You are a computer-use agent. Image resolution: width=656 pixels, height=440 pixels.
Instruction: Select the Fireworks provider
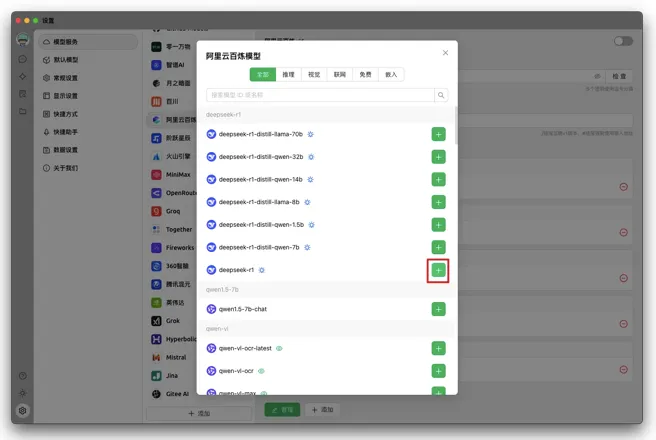pyautogui.click(x=172, y=248)
